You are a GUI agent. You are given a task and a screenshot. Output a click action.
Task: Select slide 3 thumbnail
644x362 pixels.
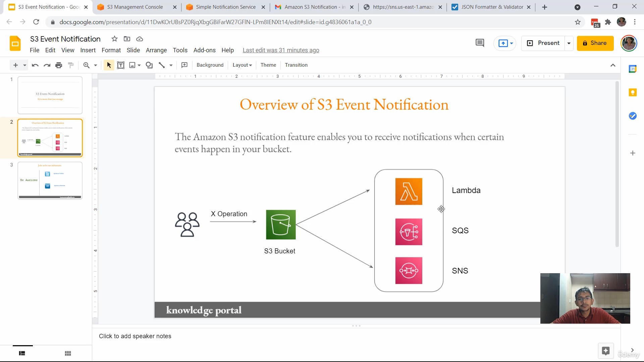(x=50, y=181)
